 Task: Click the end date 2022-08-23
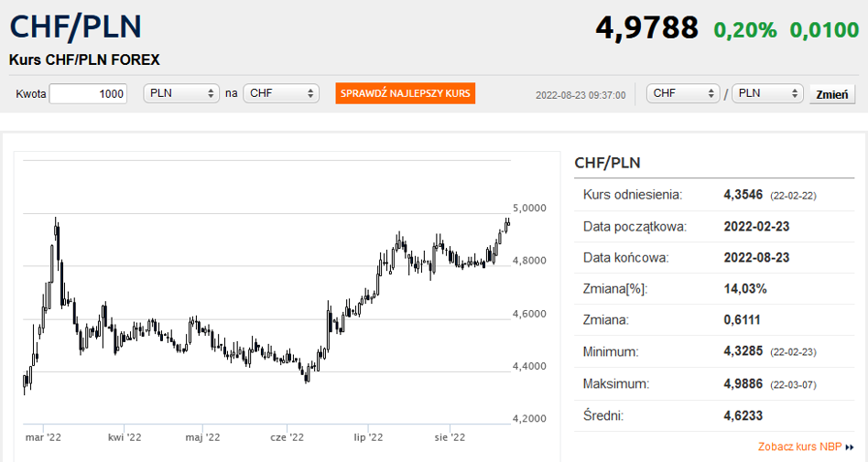click(x=756, y=257)
